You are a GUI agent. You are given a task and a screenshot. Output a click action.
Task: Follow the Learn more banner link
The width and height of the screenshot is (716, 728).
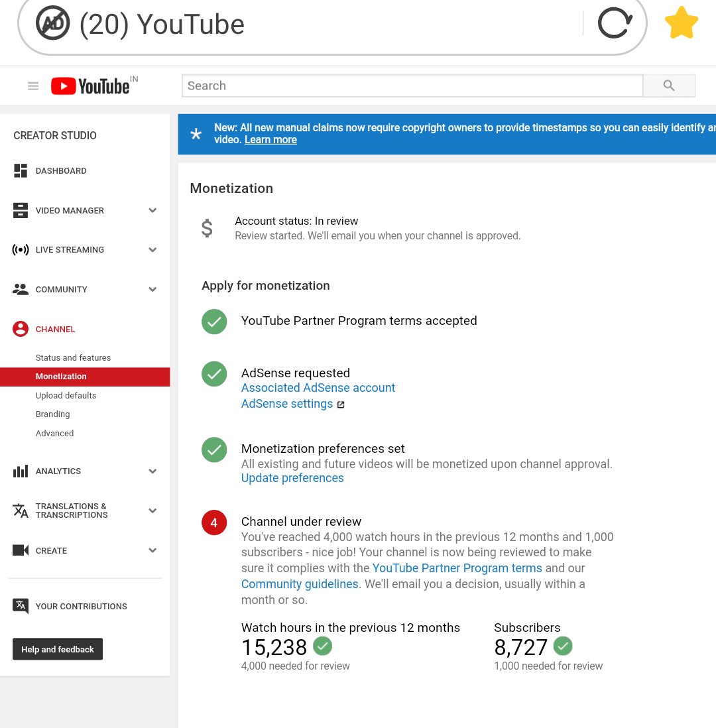270,140
